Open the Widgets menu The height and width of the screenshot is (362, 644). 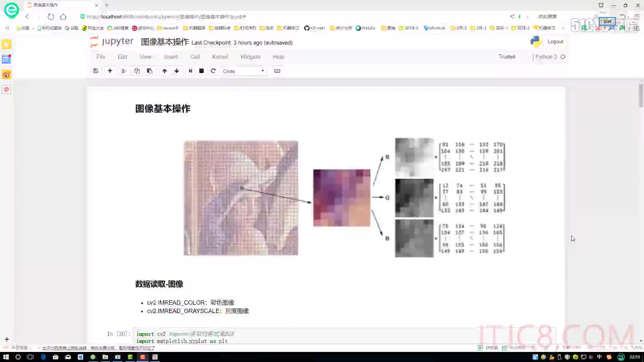click(250, 57)
